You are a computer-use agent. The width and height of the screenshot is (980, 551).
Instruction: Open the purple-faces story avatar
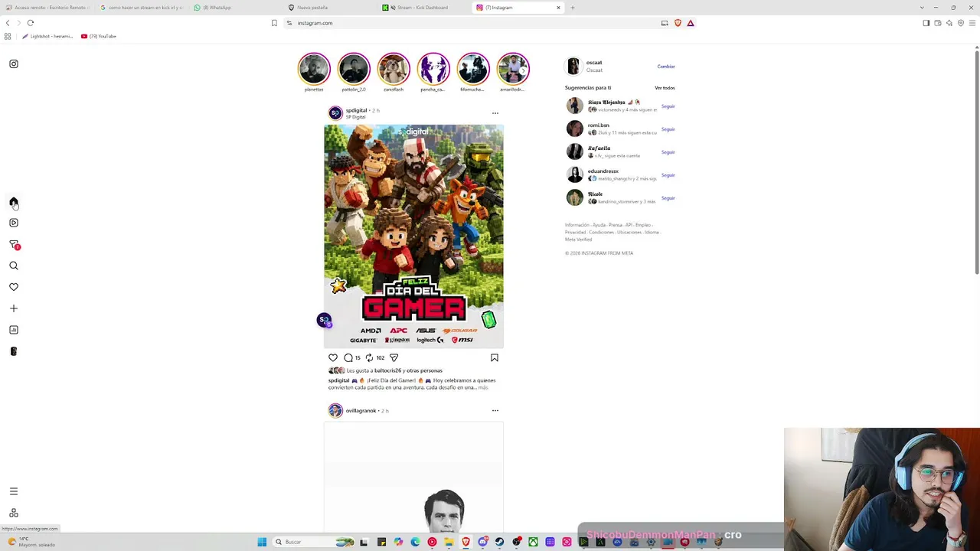pyautogui.click(x=433, y=69)
